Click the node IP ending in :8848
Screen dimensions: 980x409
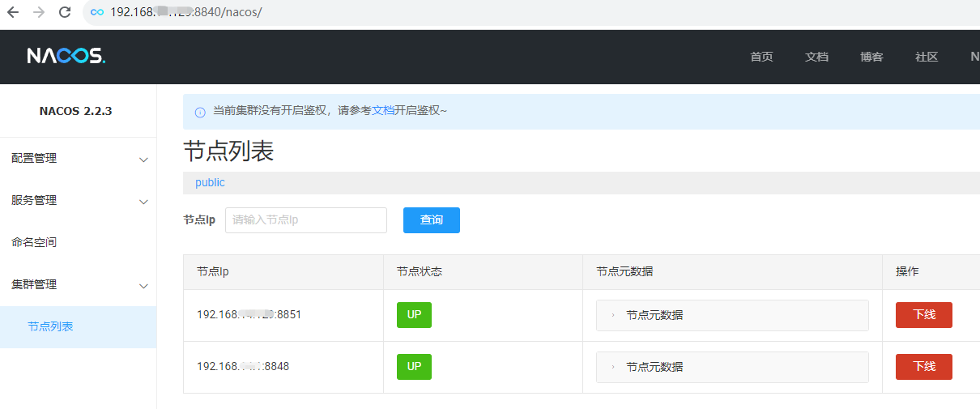click(x=243, y=367)
